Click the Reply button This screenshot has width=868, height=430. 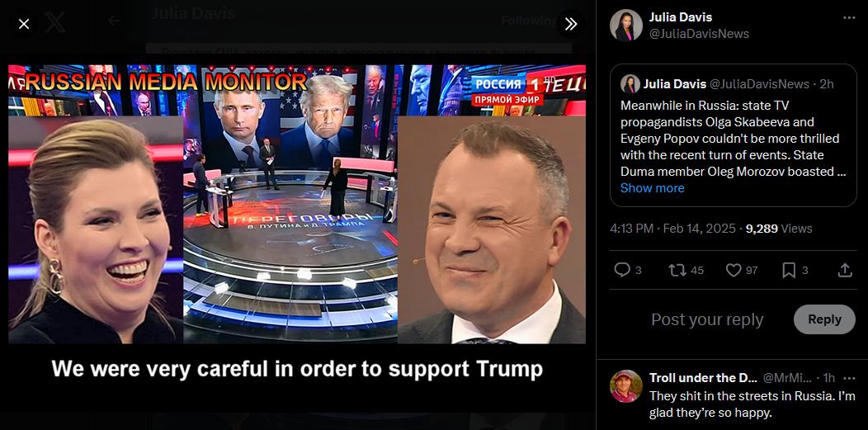click(x=824, y=319)
